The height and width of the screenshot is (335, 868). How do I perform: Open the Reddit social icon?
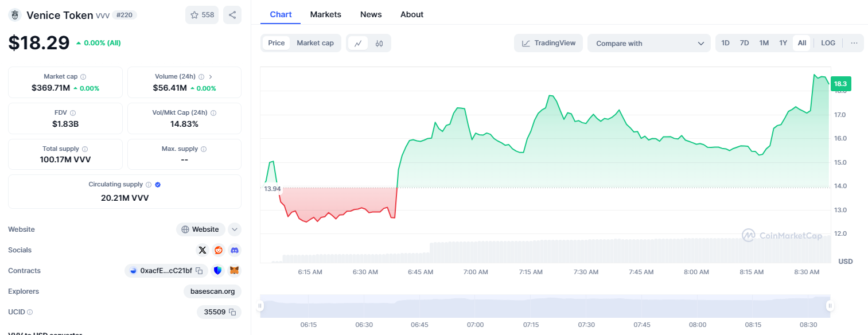click(x=218, y=250)
